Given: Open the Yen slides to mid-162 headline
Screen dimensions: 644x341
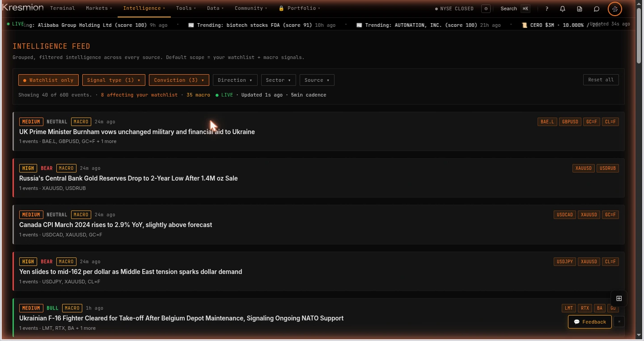Looking at the screenshot, I should 131,272.
